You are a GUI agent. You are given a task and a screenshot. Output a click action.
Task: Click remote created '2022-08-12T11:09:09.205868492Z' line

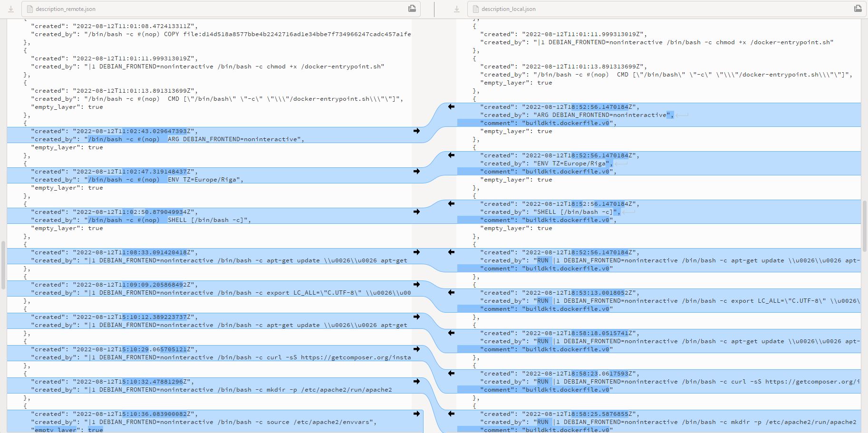point(112,285)
